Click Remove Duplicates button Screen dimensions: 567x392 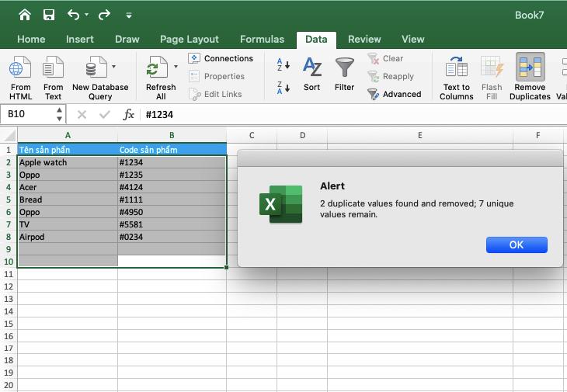tap(530, 77)
